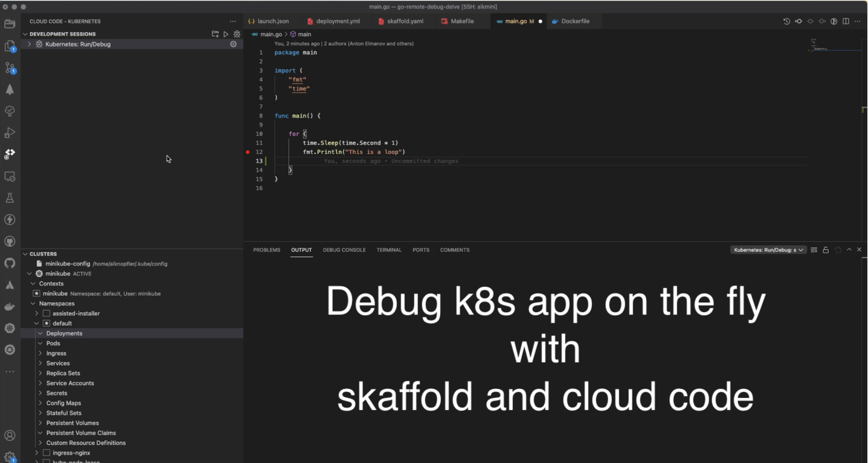Open the Kubernetes helm wheel view
The height and width of the screenshot is (463, 868).
coord(10,328)
